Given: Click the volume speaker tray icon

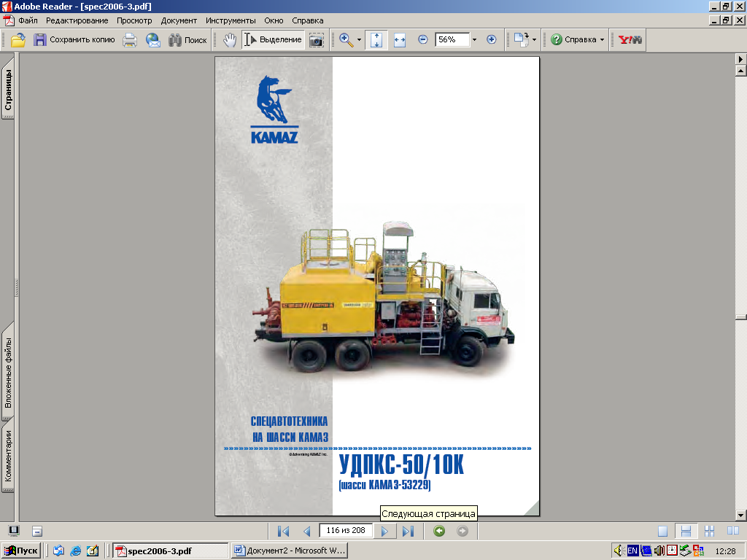Looking at the screenshot, I should click(619, 551).
